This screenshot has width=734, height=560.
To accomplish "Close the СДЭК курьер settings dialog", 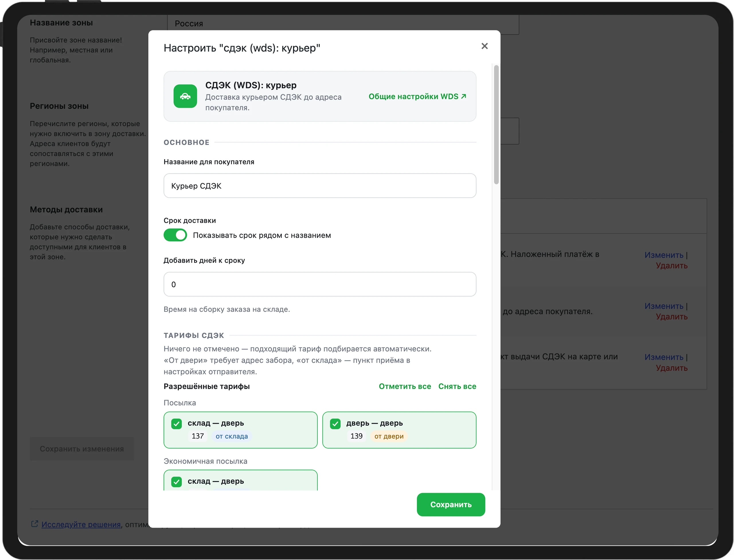I will coord(484,46).
